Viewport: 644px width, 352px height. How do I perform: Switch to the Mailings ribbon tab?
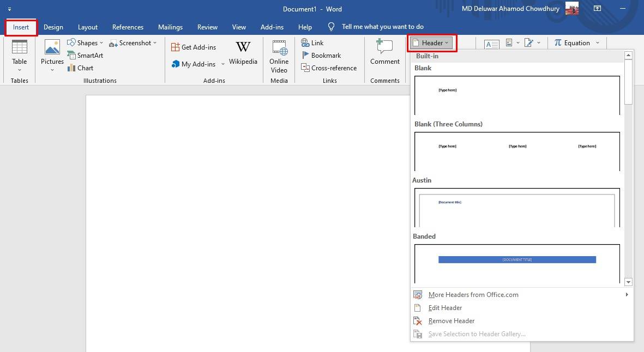click(x=170, y=27)
